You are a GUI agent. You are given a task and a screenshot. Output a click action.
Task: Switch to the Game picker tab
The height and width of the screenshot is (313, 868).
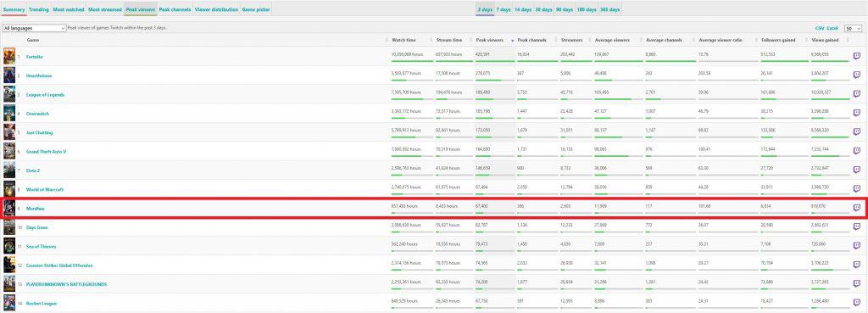(x=256, y=9)
